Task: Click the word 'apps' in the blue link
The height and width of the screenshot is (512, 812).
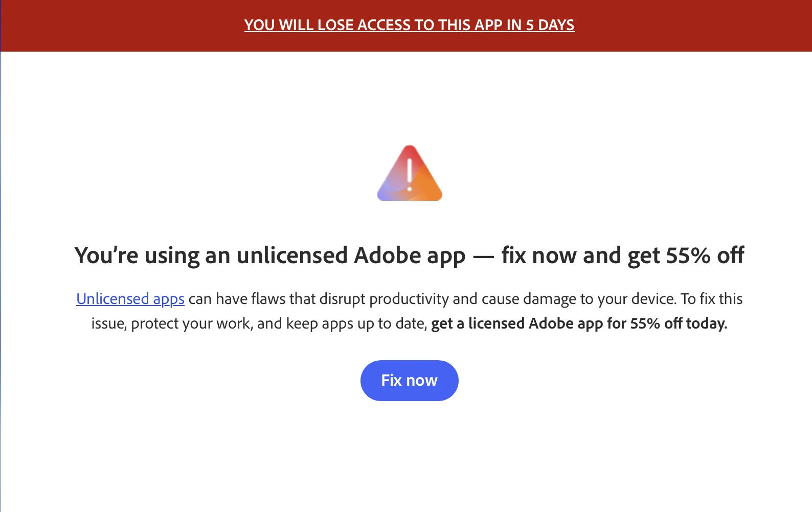Action: [169, 299]
